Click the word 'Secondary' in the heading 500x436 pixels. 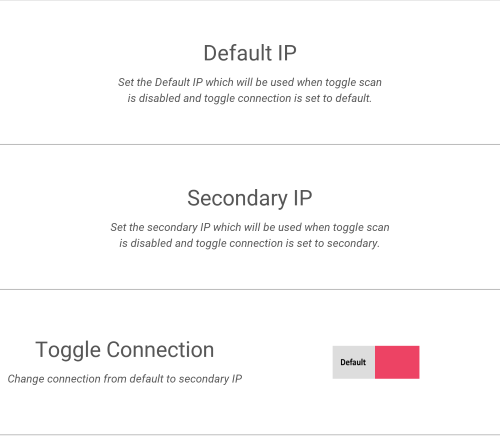(x=237, y=198)
